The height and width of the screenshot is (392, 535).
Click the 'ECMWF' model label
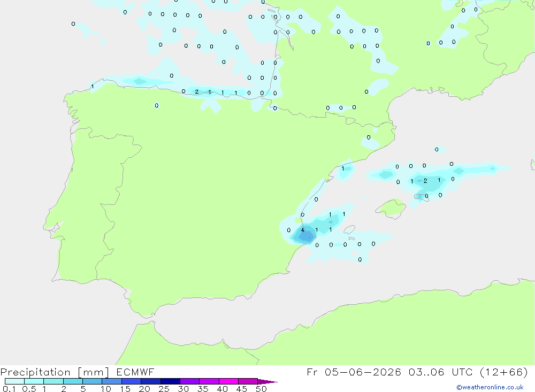[135, 372]
